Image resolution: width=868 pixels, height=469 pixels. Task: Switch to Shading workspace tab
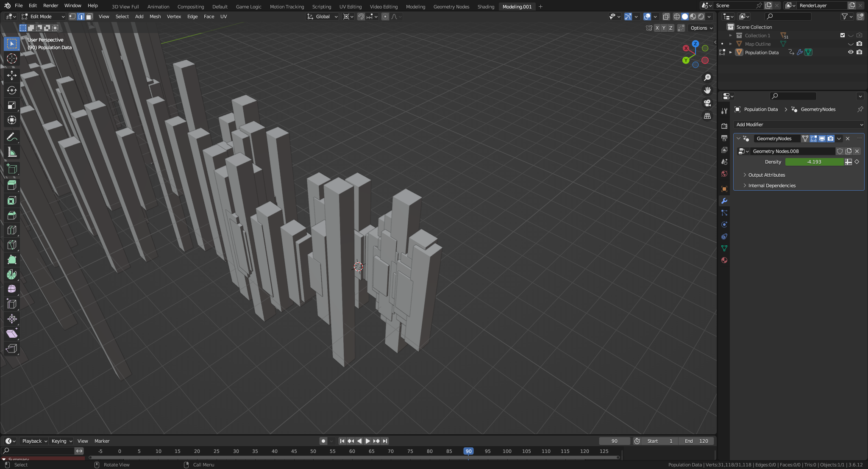coord(486,6)
